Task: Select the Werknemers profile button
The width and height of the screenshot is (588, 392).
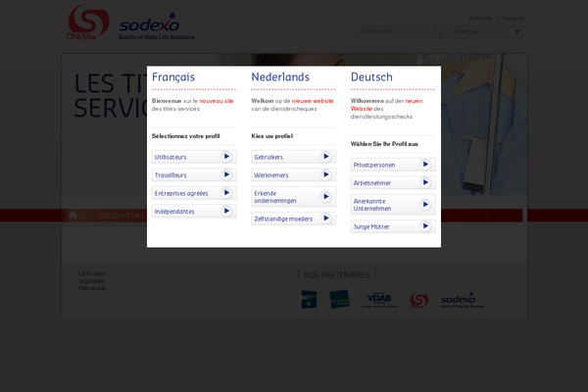Action: point(293,174)
